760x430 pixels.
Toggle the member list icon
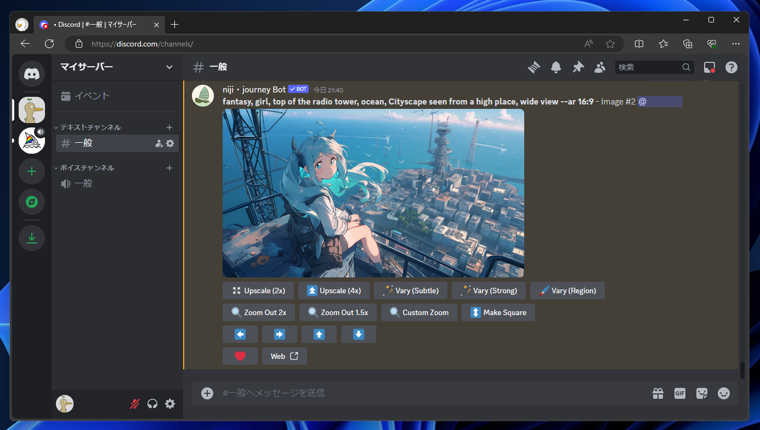(600, 67)
